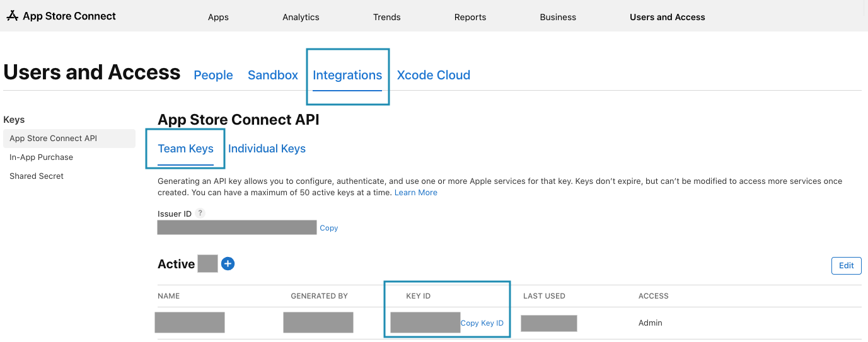Click the KEY ID column header
This screenshot has width=868, height=342.
(x=419, y=296)
